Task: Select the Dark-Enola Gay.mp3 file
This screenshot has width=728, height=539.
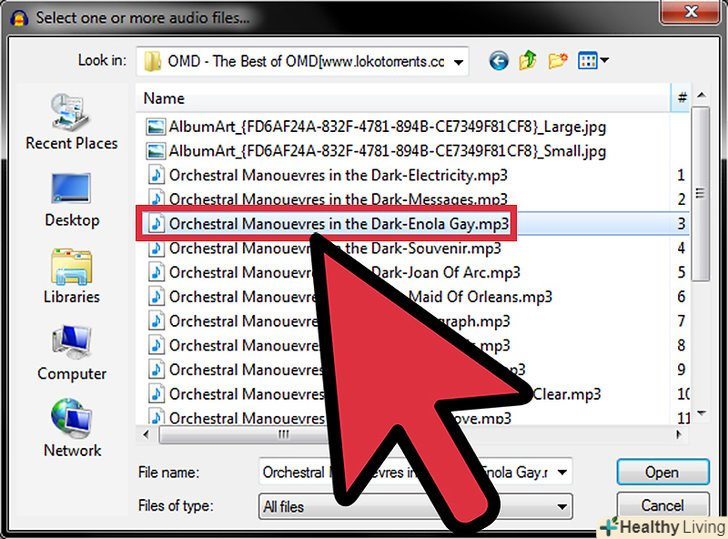Action: click(x=328, y=224)
